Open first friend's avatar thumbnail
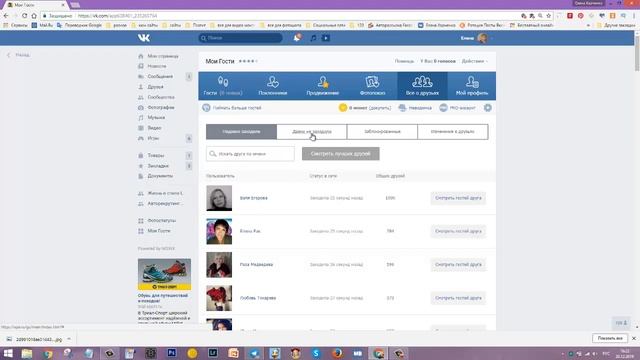 pos(219,198)
